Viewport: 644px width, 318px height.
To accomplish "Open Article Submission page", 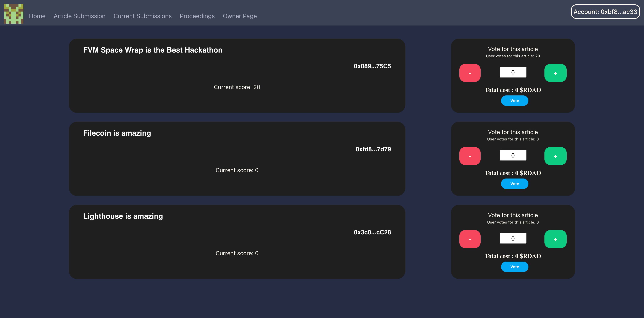I will tap(79, 16).
